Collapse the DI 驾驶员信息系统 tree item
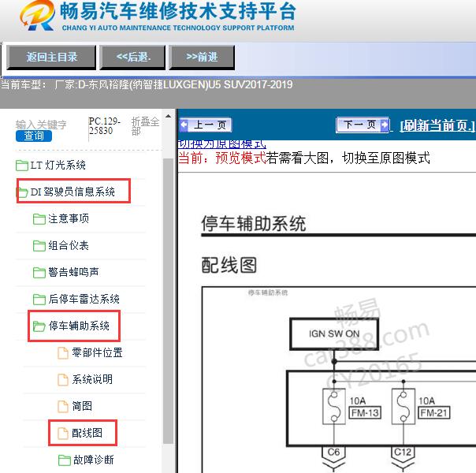This screenshot has height=473, width=476. (x=73, y=192)
